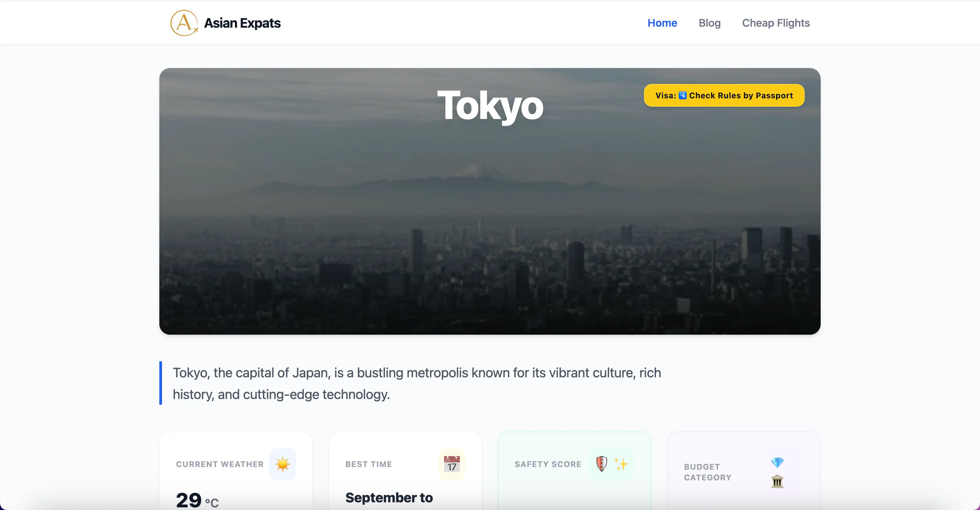Click the shield icon in Safety Score card

(601, 464)
